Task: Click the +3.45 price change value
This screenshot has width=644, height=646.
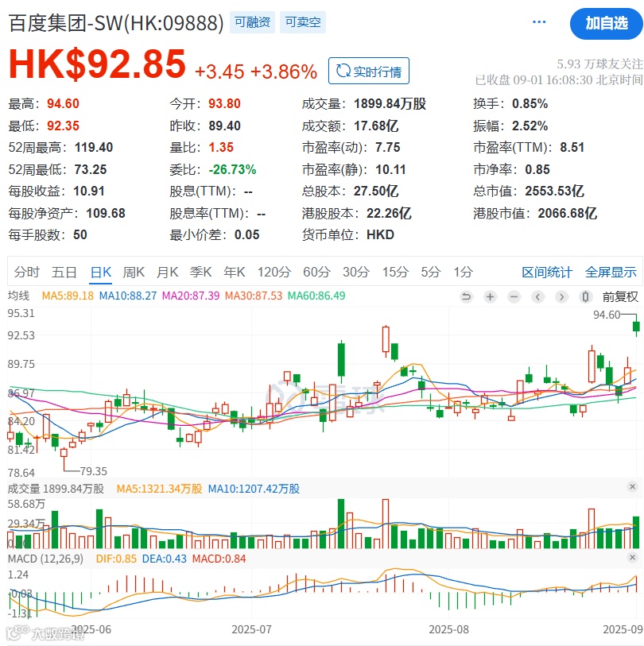Action: click(x=219, y=72)
